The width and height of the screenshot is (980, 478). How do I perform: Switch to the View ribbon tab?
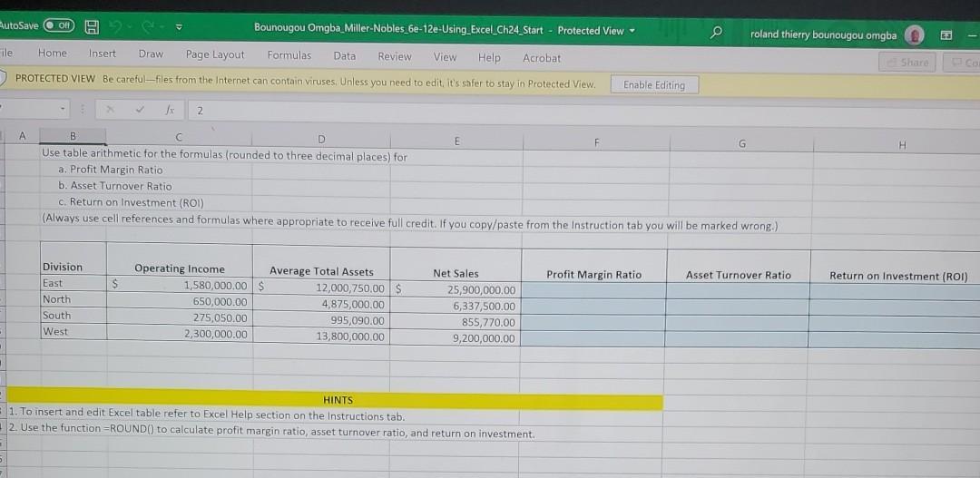click(445, 57)
